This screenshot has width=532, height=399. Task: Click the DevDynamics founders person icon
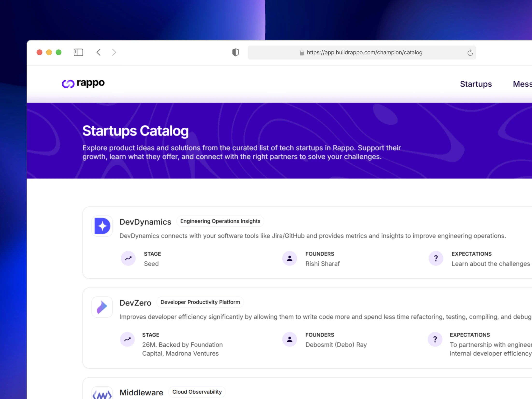tap(290, 259)
